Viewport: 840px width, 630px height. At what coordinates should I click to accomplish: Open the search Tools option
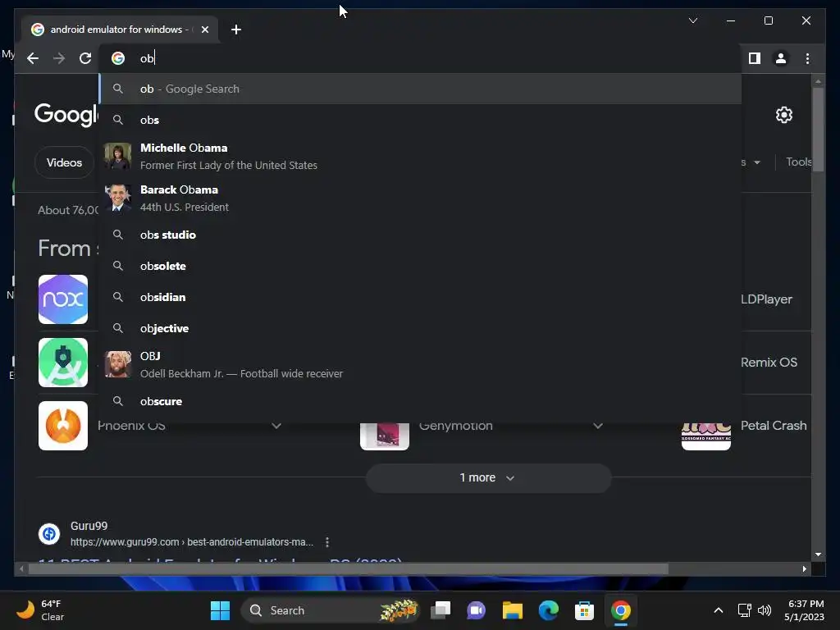799,162
